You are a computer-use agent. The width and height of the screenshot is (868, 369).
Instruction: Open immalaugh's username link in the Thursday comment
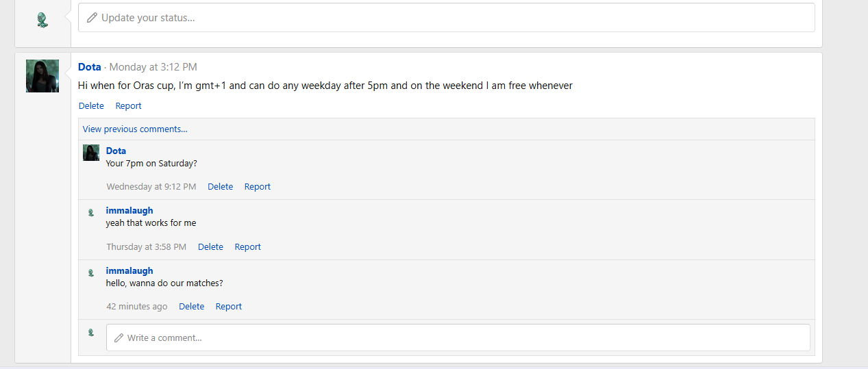[x=129, y=210]
